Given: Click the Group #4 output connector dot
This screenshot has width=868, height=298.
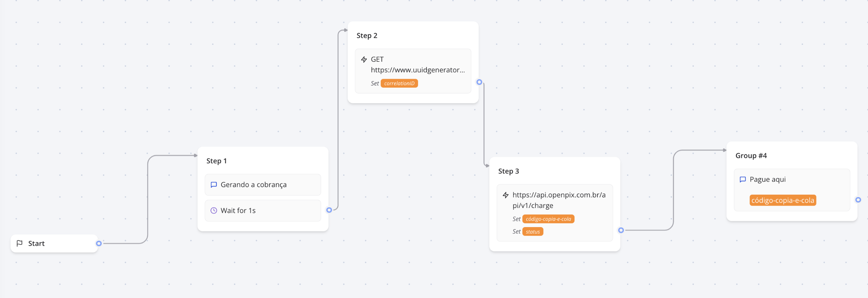Looking at the screenshot, I should (x=858, y=200).
